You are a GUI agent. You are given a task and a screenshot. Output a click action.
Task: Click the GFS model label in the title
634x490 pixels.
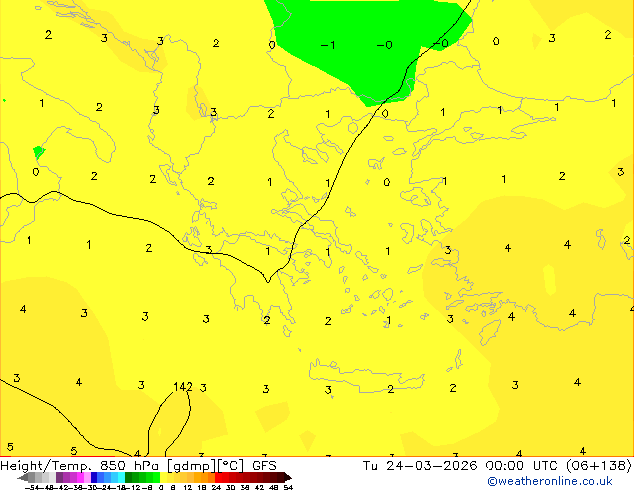coord(264,466)
